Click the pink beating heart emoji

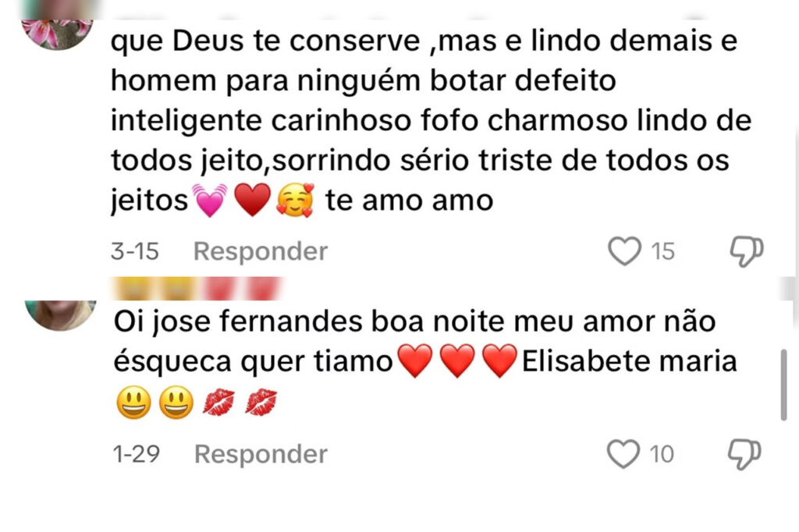pos(209,200)
